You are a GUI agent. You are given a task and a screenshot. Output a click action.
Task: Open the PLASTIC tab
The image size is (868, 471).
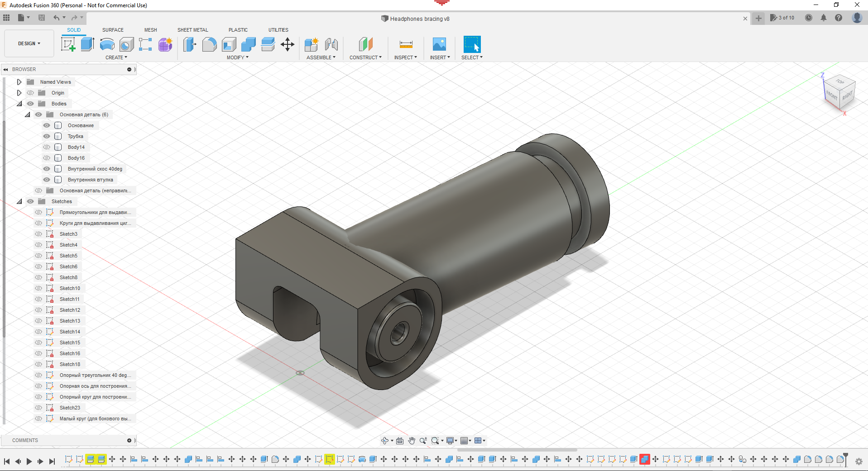coord(238,30)
